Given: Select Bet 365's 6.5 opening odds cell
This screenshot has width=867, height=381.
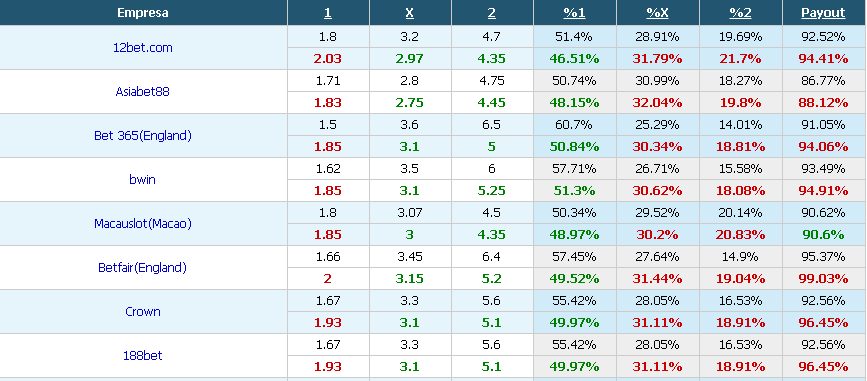Looking at the screenshot, I should 492,125.
